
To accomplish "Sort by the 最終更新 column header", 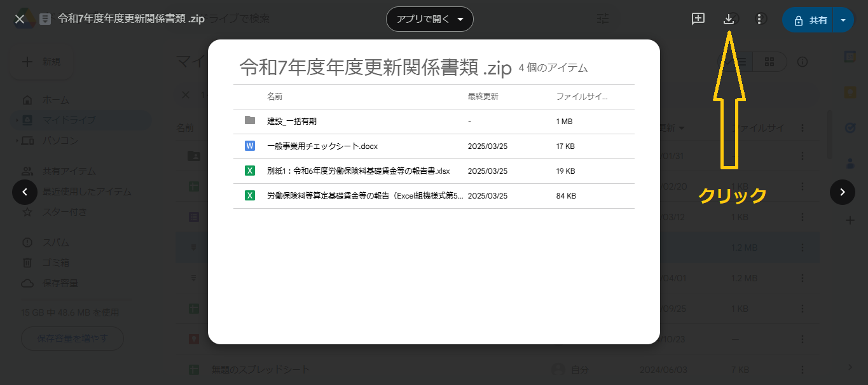I will (x=483, y=97).
